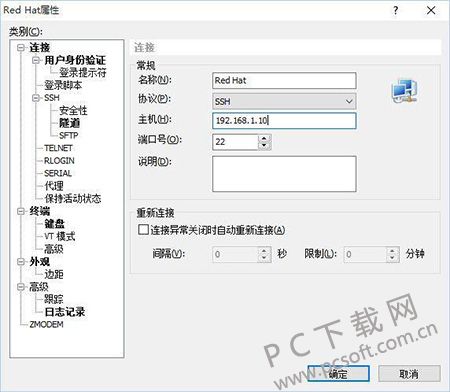Select 外观 tree item
Viewport: 450px width, 392px height.
point(40,262)
